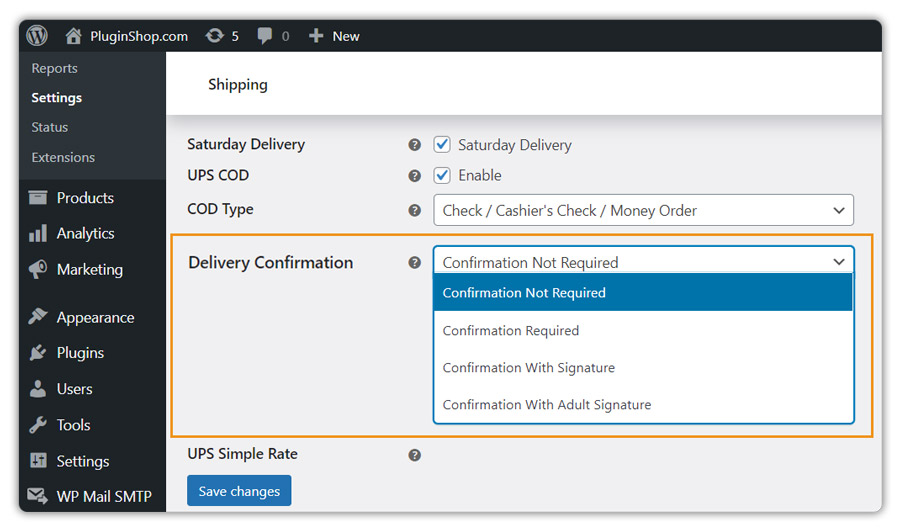Click the Save changes button
Viewport: 900px width, 530px height.
(239, 491)
